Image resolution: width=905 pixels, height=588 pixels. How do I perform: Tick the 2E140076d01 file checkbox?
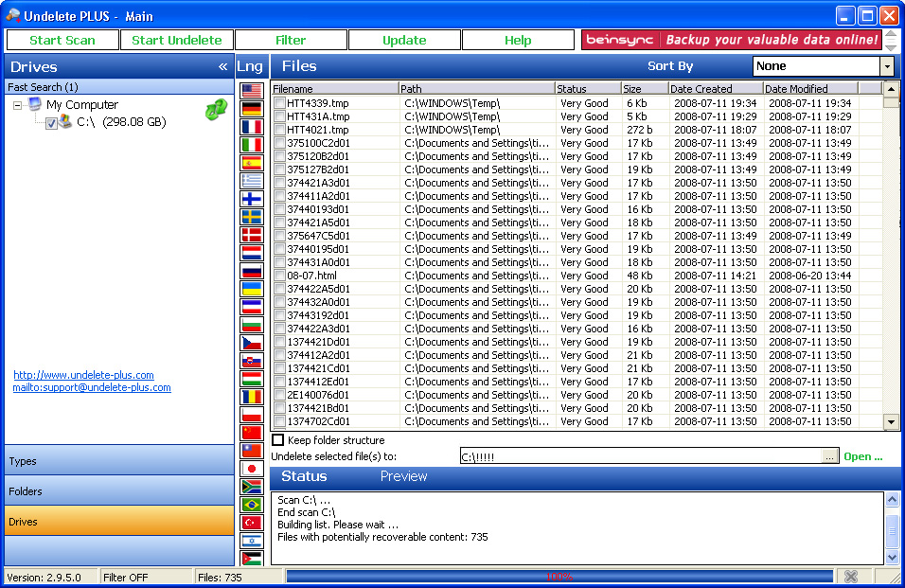click(280, 395)
